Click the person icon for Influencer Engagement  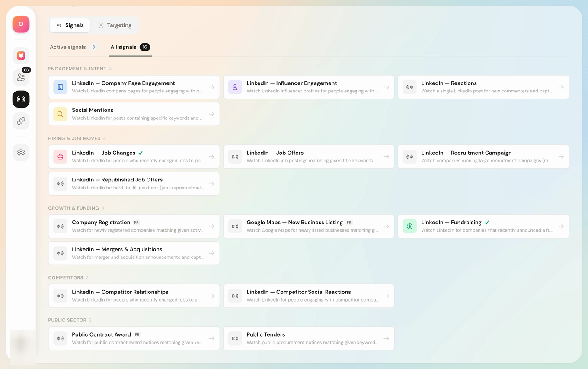tap(235, 87)
